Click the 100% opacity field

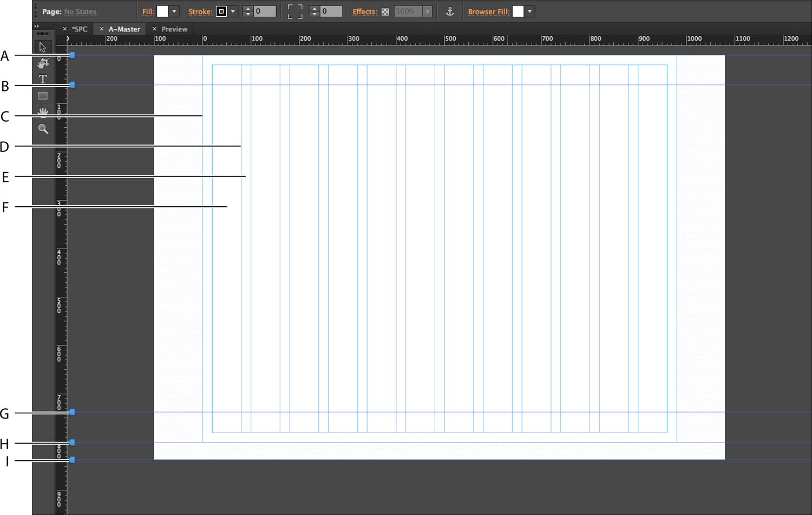[x=408, y=11]
